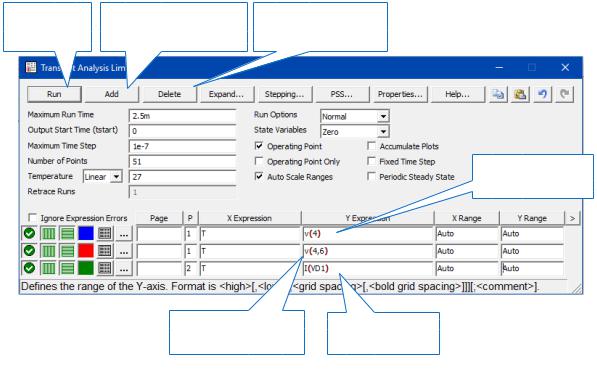Click the PSS... button
The height and width of the screenshot is (388, 597).
(342, 94)
